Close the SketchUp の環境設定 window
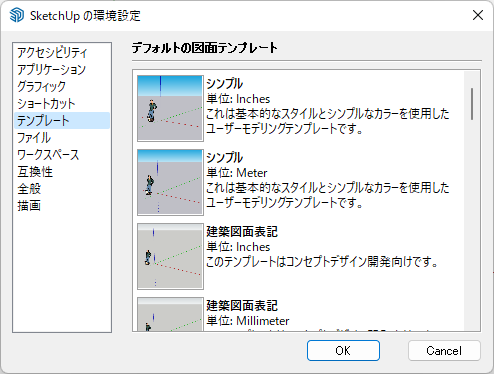The height and width of the screenshot is (374, 494). [478, 15]
